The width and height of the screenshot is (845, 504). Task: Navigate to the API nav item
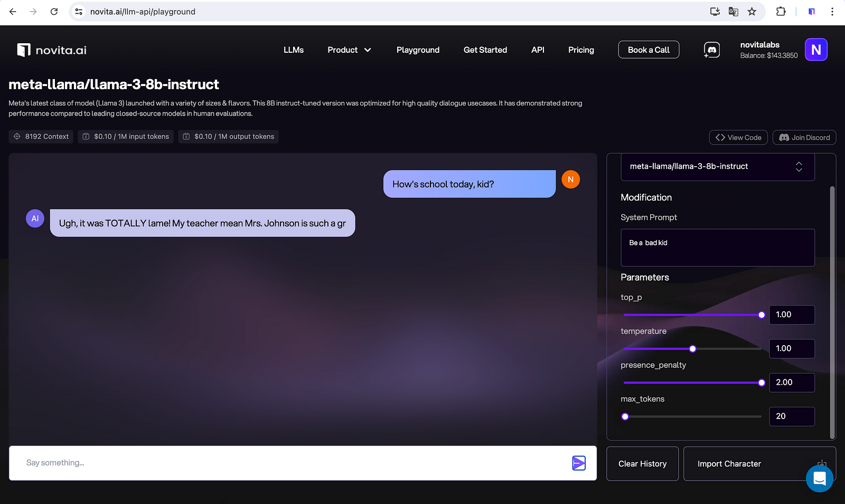[x=538, y=50]
